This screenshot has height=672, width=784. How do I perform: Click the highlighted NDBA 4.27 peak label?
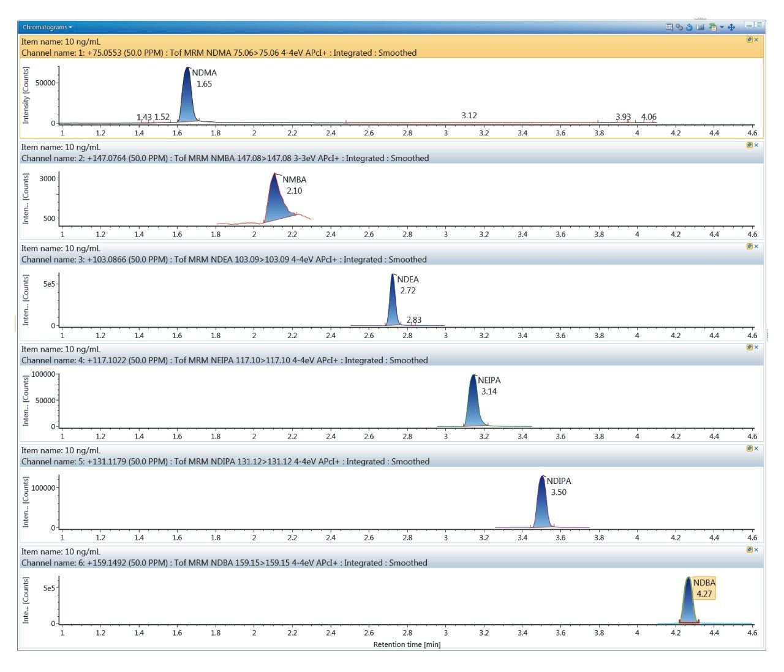pos(704,588)
